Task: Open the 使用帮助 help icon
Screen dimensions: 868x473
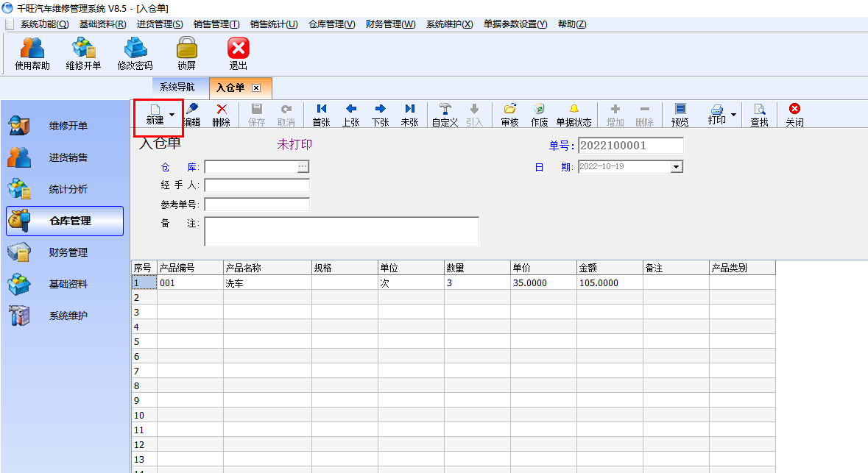Action: coord(32,54)
